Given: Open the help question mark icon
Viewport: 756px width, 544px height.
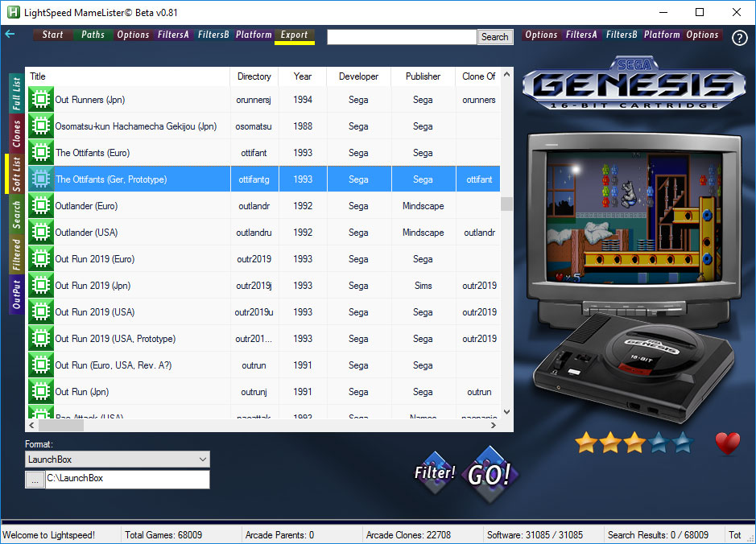Looking at the screenshot, I should pos(739,38).
